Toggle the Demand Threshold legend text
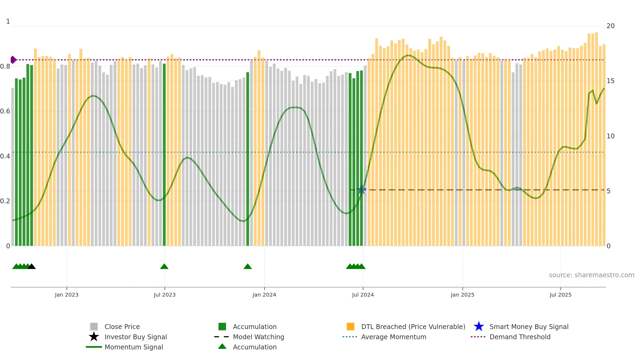Image resolution: width=644 pixels, height=362 pixels. [x=520, y=337]
